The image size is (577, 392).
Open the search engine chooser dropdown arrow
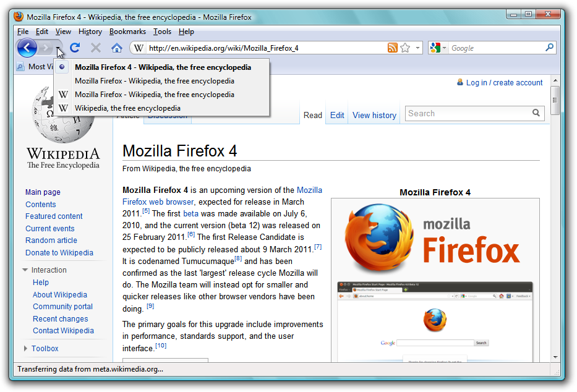coord(444,48)
